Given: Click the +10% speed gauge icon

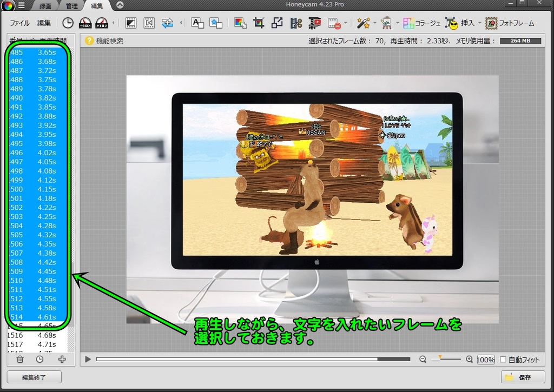Looking at the screenshot, I should (102, 23).
